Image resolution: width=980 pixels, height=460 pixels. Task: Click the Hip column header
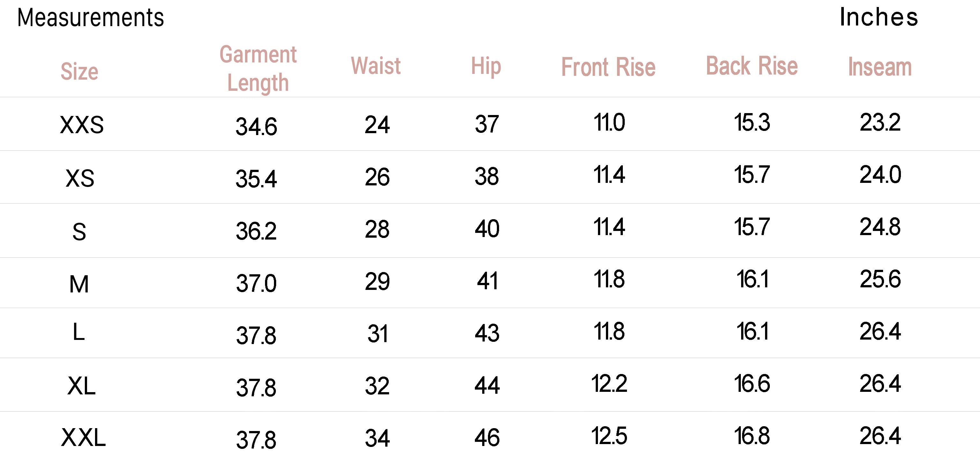pos(486,66)
